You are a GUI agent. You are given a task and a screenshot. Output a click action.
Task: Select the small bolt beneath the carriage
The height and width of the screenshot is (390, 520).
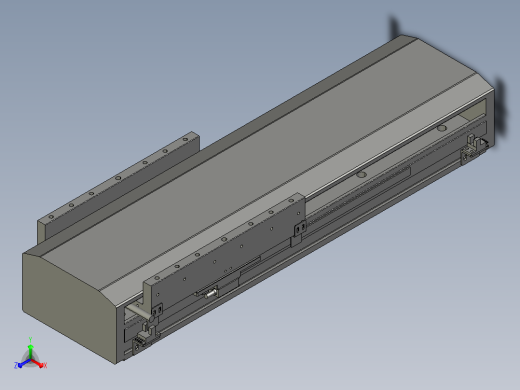[210, 293]
